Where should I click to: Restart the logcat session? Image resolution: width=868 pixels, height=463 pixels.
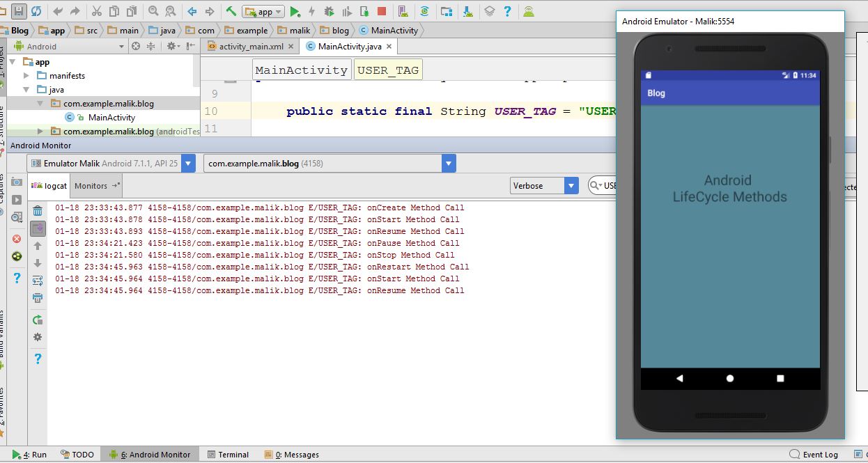(x=38, y=317)
